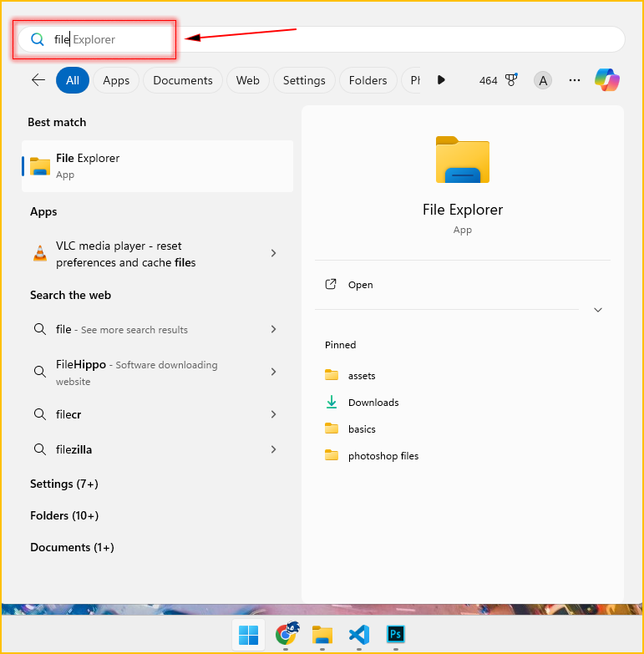The image size is (644, 654).
Task: Expand the FileHippo web result arrow
Action: coord(273,372)
